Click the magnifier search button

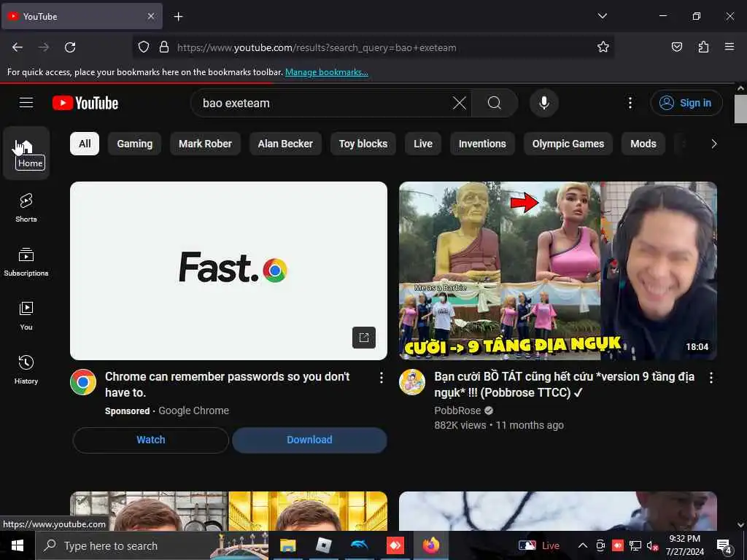(495, 103)
